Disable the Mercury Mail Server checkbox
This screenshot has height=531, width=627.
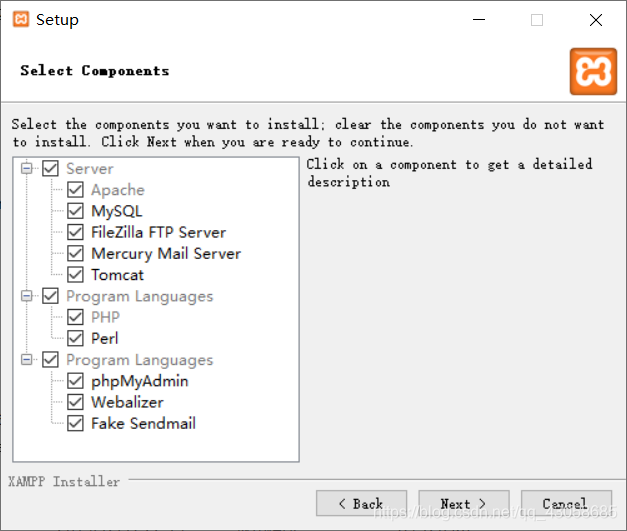point(75,253)
